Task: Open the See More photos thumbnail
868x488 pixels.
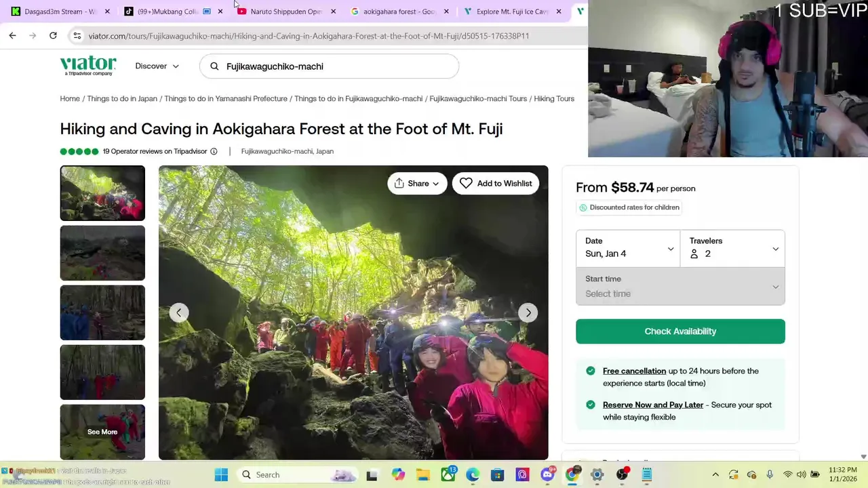Action: (102, 432)
